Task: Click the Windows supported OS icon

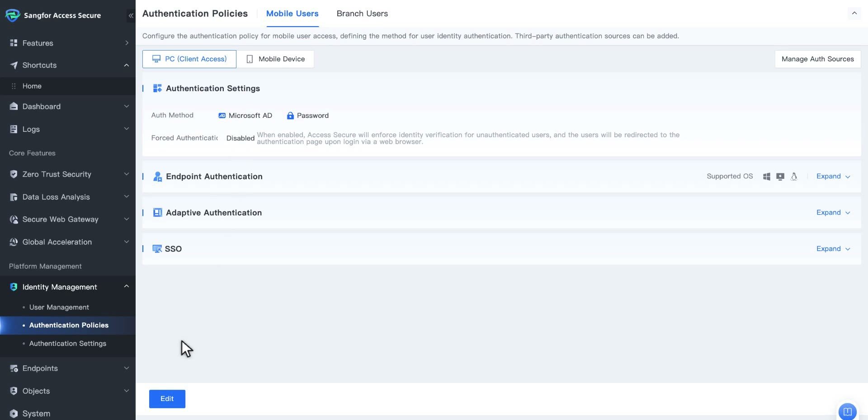Action: (x=767, y=177)
